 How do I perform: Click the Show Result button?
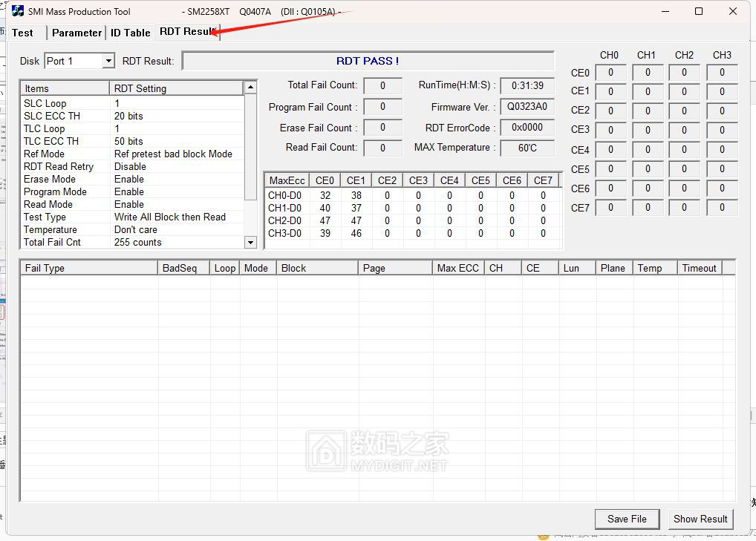pos(700,519)
